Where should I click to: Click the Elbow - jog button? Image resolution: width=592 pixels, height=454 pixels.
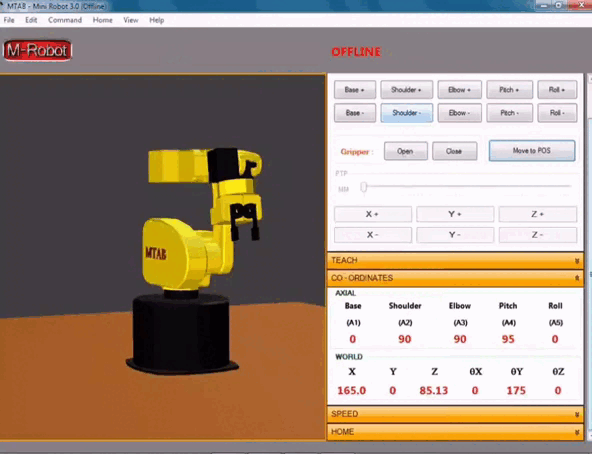459,113
